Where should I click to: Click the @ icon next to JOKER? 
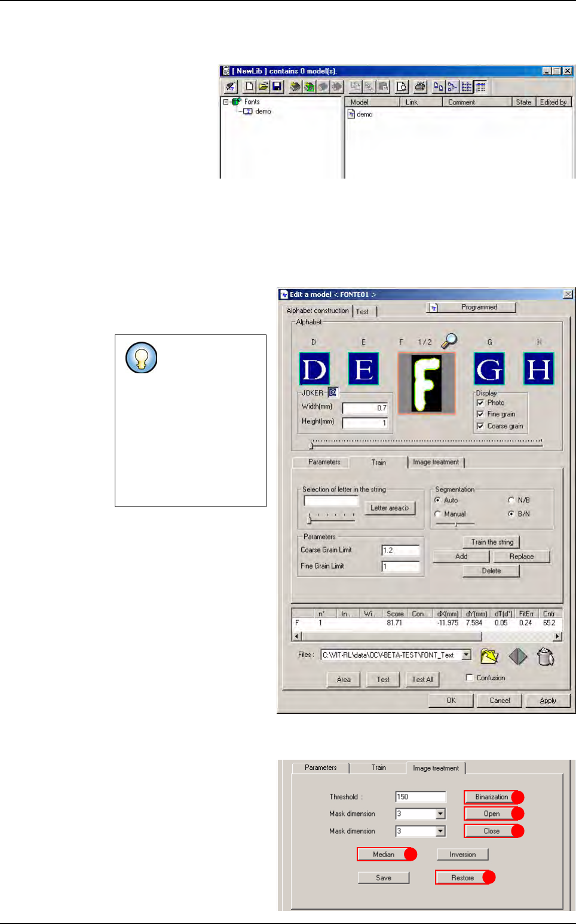[x=333, y=392]
